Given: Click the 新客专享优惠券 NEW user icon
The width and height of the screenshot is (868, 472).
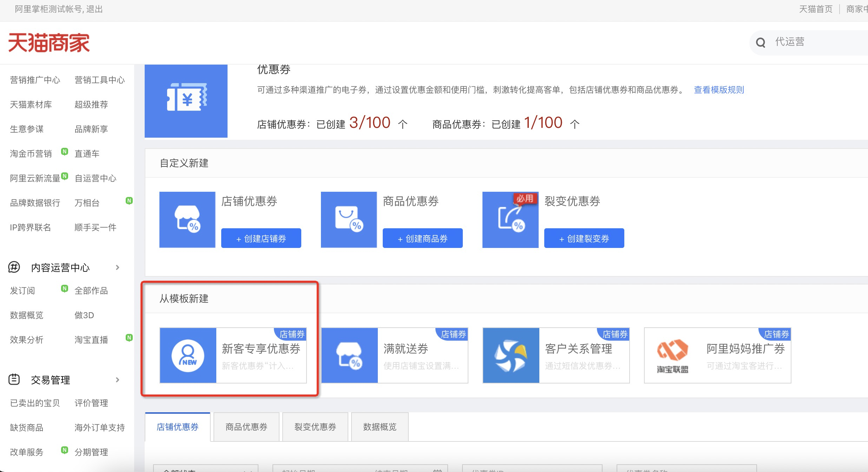Looking at the screenshot, I should (188, 355).
